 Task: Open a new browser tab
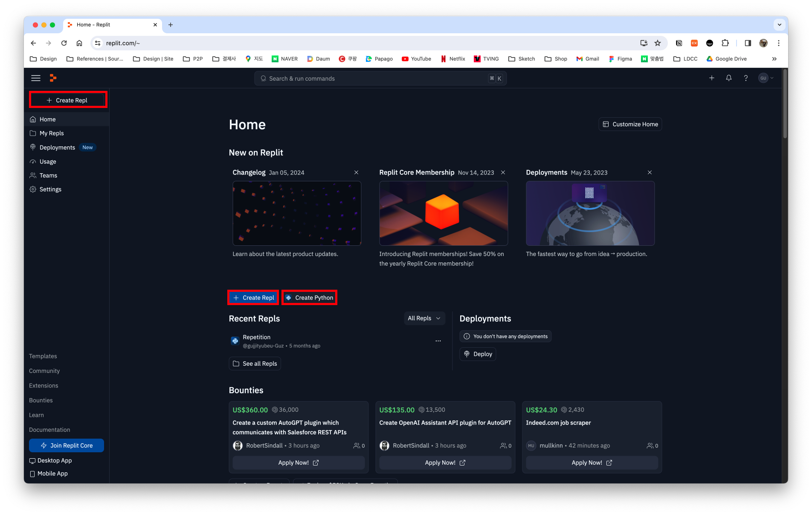pos(171,25)
